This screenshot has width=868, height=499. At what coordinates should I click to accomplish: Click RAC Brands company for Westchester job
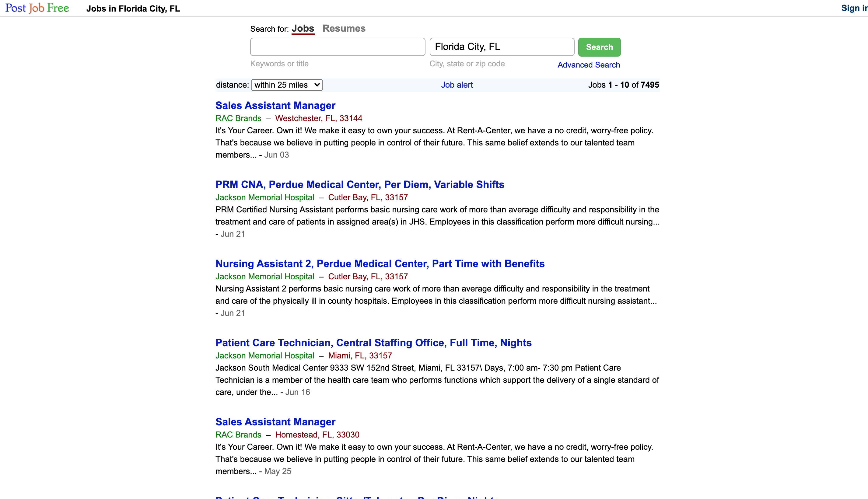[238, 118]
